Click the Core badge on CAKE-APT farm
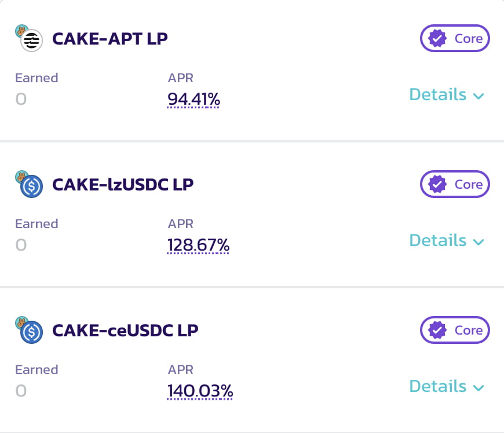 [x=455, y=38]
